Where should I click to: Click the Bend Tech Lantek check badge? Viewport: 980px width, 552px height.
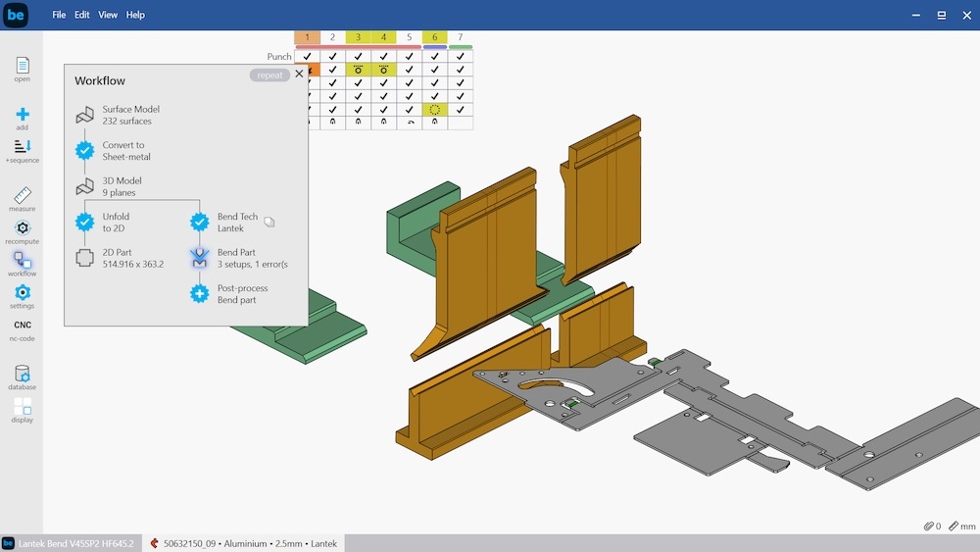[x=199, y=222]
